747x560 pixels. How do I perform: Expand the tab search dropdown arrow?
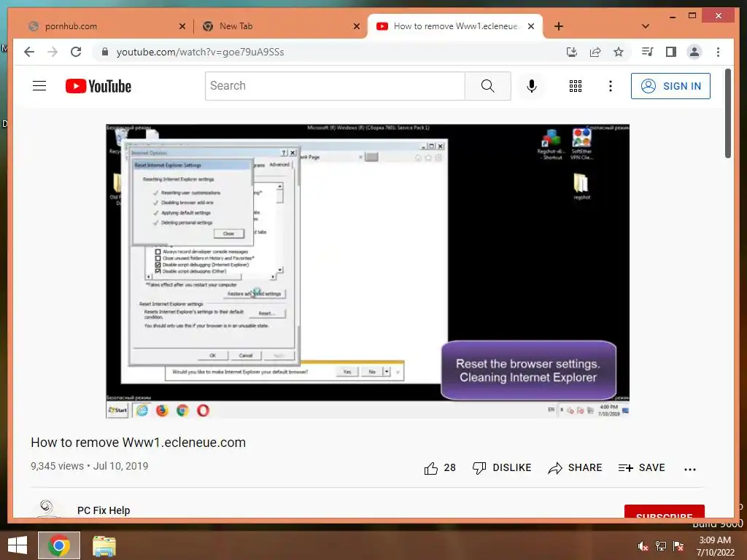pyautogui.click(x=646, y=26)
